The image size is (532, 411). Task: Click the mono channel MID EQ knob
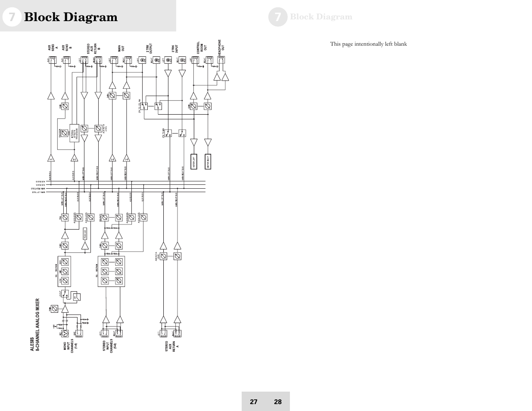65,271
